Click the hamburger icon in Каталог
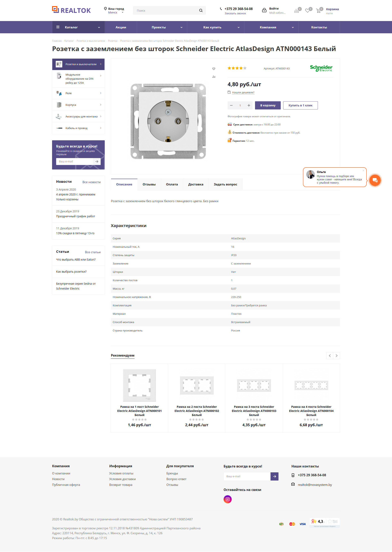 tap(58, 27)
